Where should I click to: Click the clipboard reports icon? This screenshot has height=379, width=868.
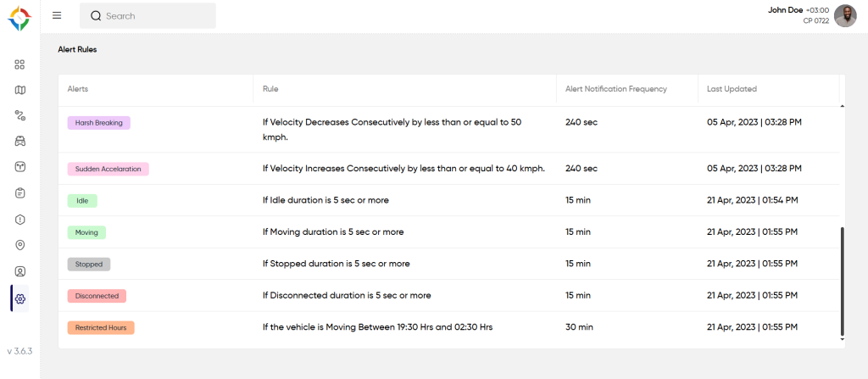20,192
